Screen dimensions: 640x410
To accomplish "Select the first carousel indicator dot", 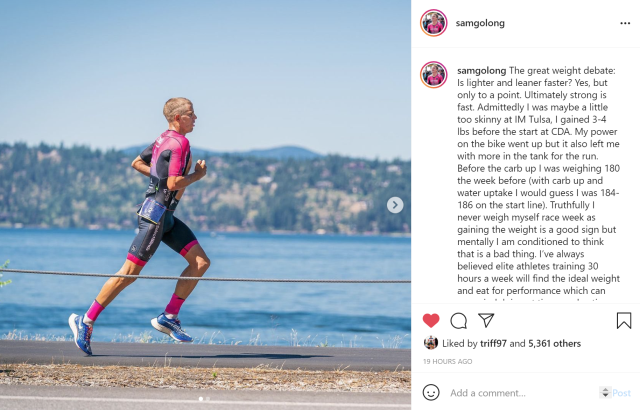I will click(201, 399).
